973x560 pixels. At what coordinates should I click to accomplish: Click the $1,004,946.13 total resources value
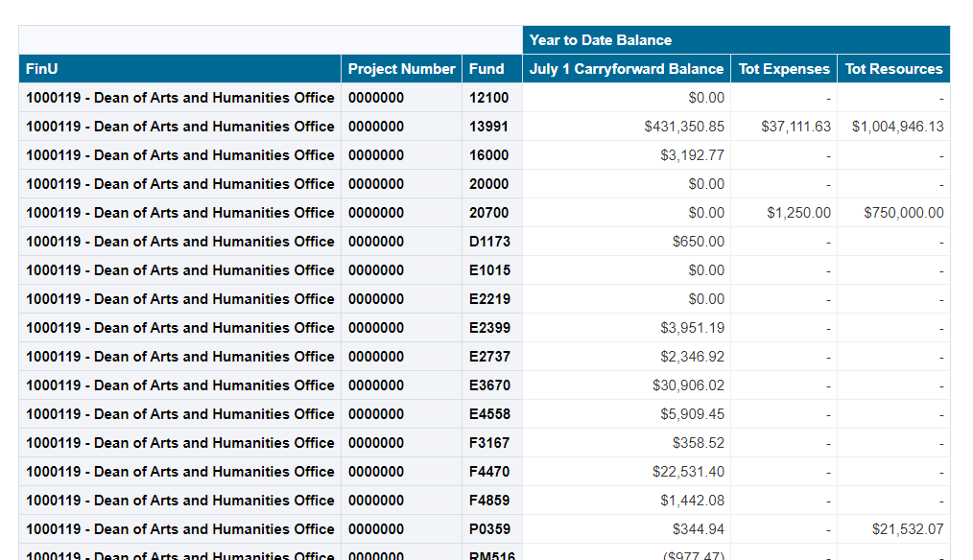897,127
